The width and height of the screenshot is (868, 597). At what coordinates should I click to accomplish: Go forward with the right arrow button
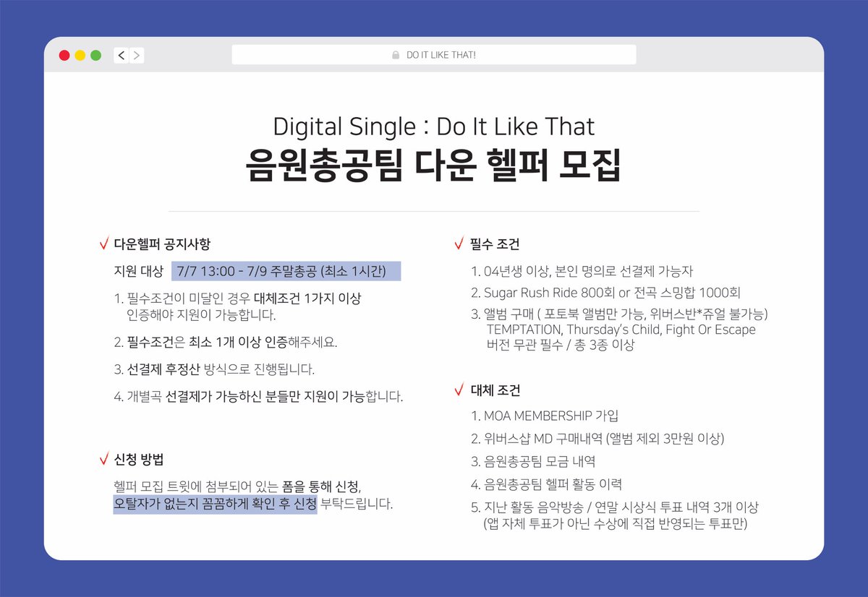coord(137,55)
